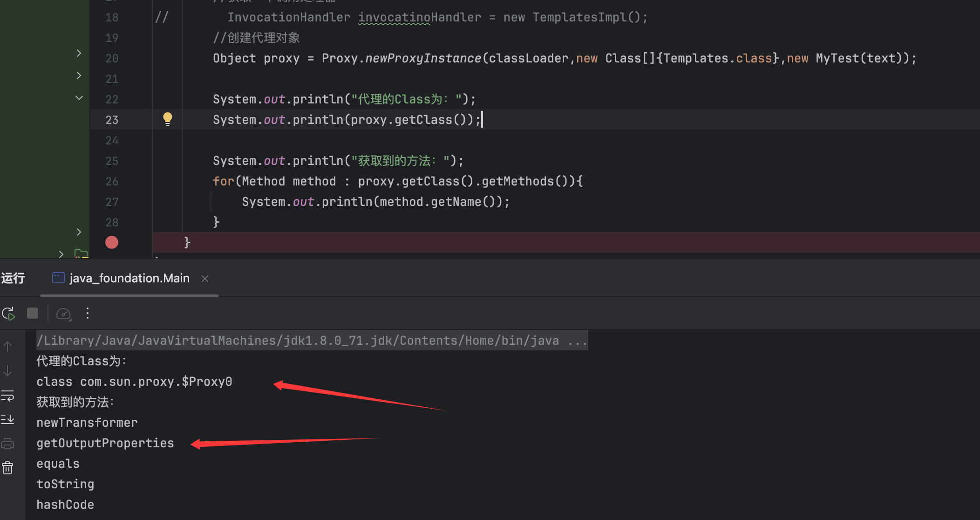
Task: Click line number 26 in the gutter
Action: [x=112, y=181]
